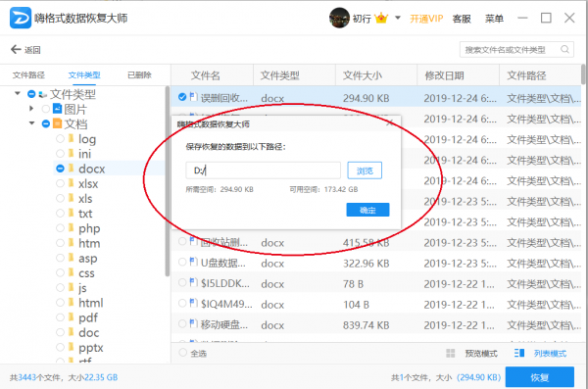Click the 浏览 browse button in dialog

click(365, 170)
